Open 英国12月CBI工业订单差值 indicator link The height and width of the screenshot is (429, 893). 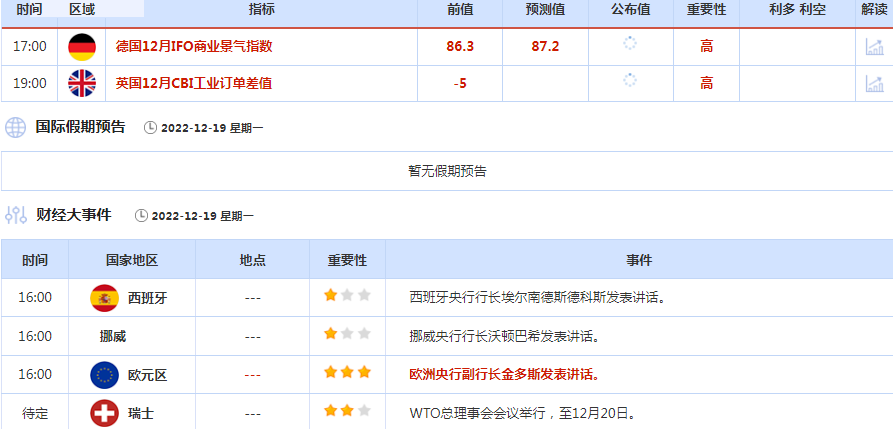[x=194, y=83]
